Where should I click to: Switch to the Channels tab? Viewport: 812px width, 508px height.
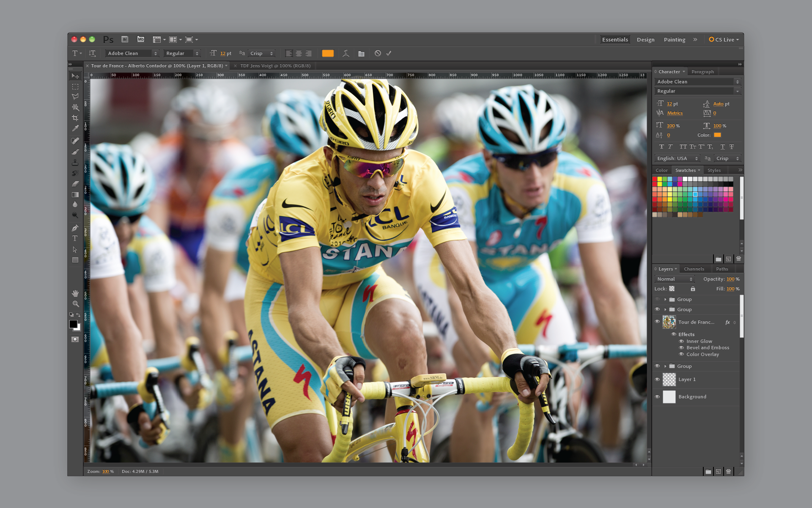pyautogui.click(x=694, y=269)
